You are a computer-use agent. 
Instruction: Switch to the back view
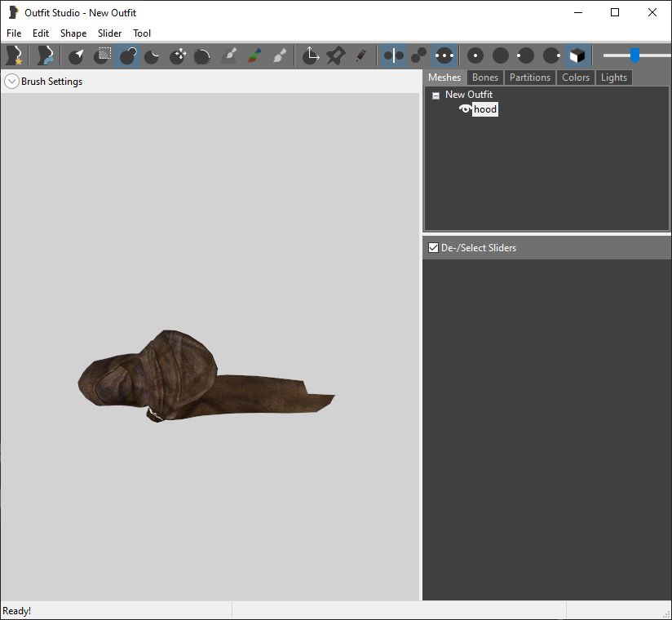(501, 55)
